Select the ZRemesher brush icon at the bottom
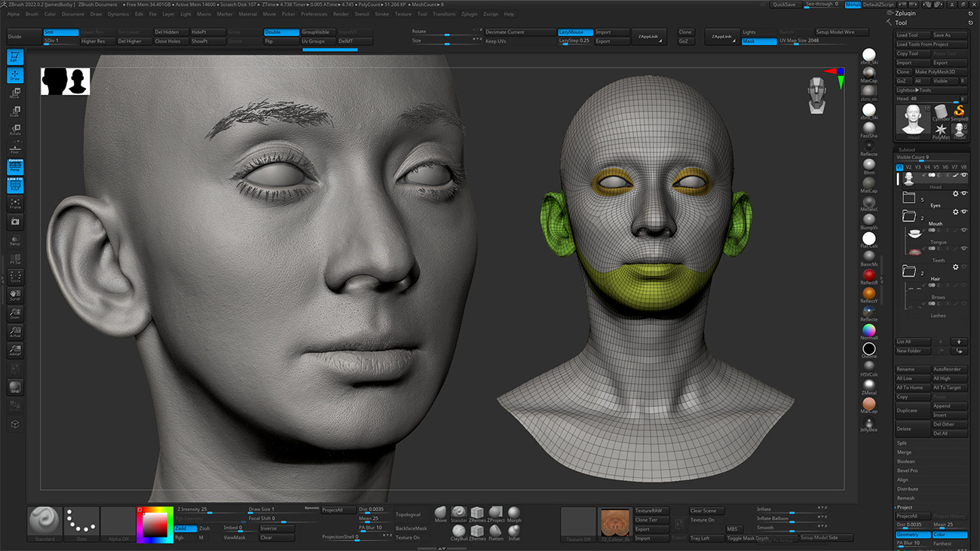The width and height of the screenshot is (980, 551). point(476,512)
